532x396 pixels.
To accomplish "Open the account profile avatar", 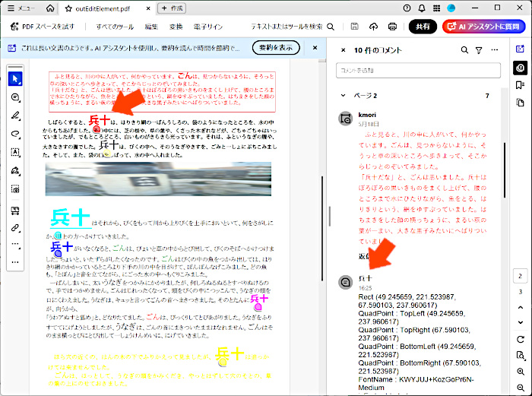I will [451, 8].
